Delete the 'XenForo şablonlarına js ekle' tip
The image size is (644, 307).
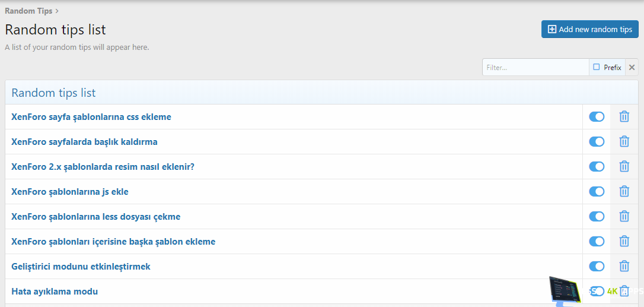point(624,192)
